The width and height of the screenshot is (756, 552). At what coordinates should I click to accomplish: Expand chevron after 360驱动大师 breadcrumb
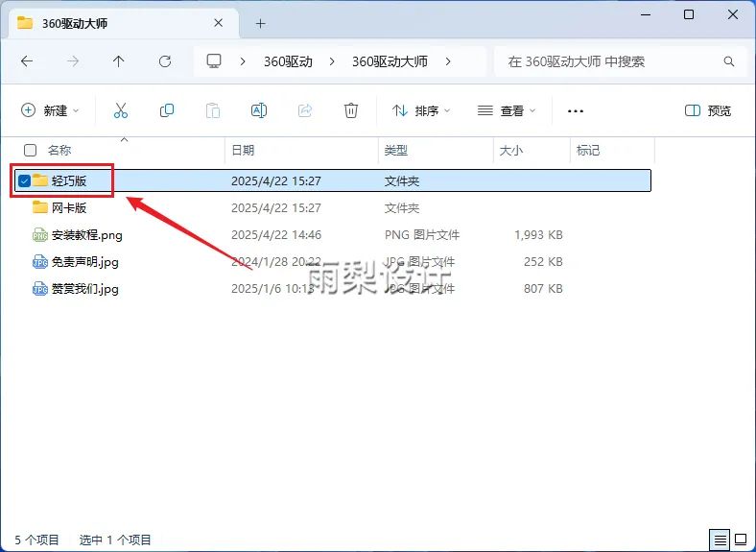(448, 61)
